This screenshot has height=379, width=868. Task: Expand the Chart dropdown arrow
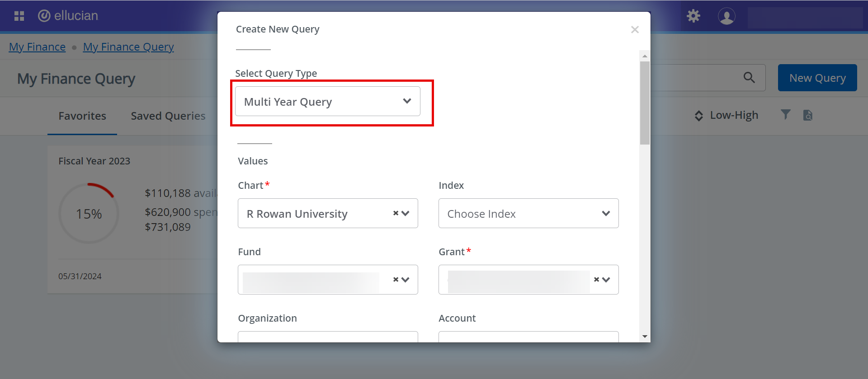point(406,213)
